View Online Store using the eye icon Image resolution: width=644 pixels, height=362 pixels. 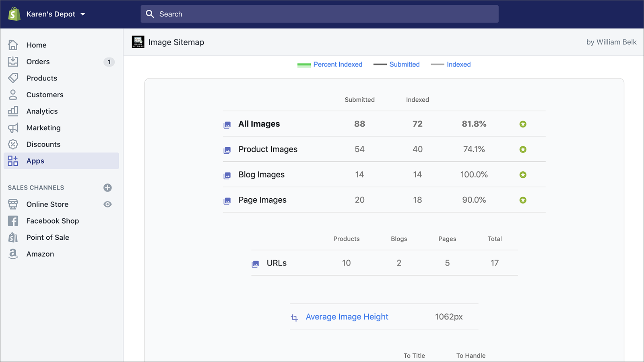(107, 204)
